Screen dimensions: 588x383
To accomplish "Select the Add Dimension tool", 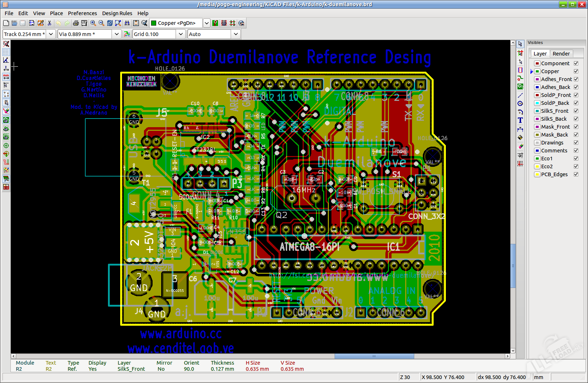I will (x=520, y=129).
